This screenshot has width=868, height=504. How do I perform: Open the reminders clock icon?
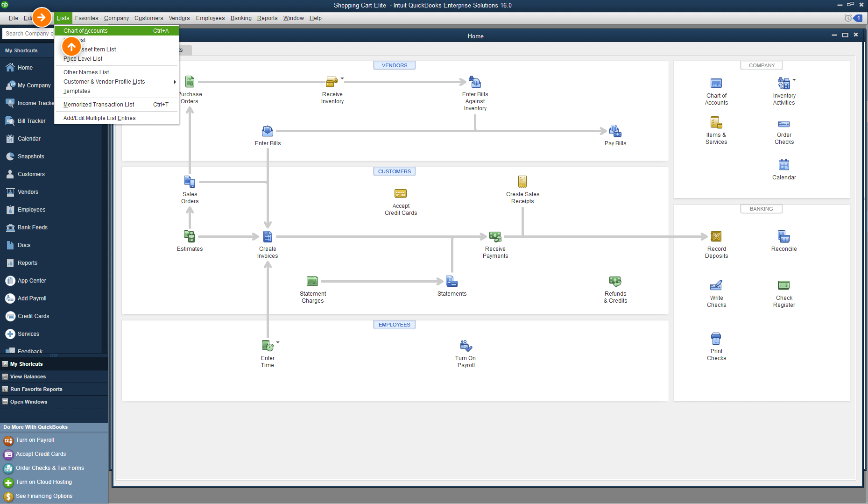point(848,18)
